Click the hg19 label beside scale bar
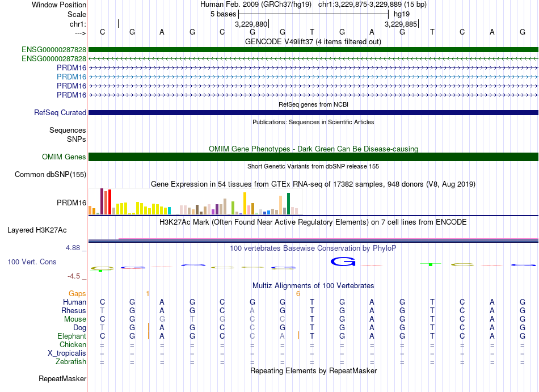 (402, 14)
